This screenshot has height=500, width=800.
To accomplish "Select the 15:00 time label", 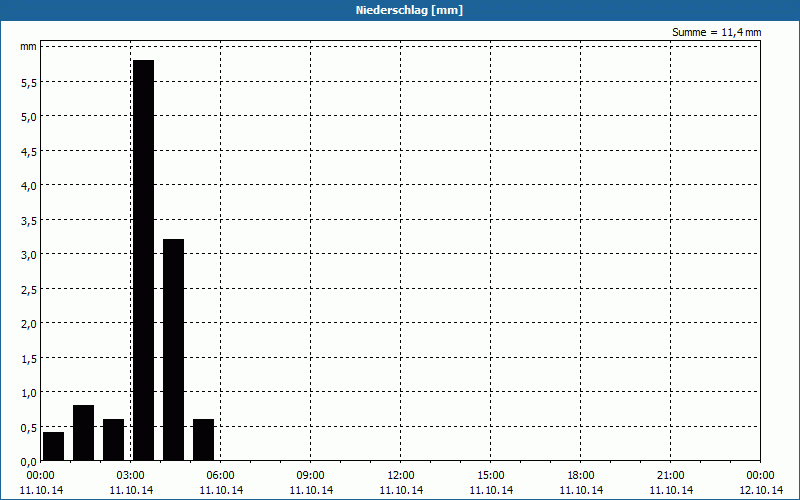I will [x=491, y=476].
